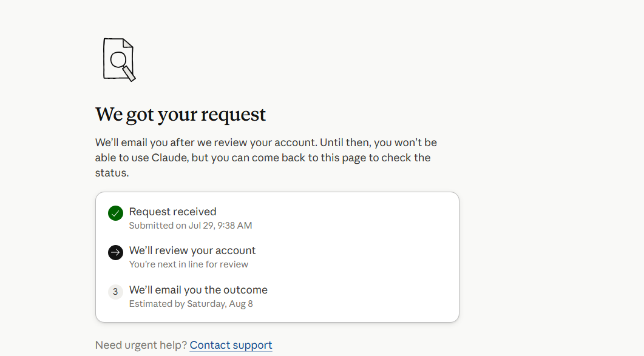
Task: Click "You're next in line for review"
Action: (189, 264)
